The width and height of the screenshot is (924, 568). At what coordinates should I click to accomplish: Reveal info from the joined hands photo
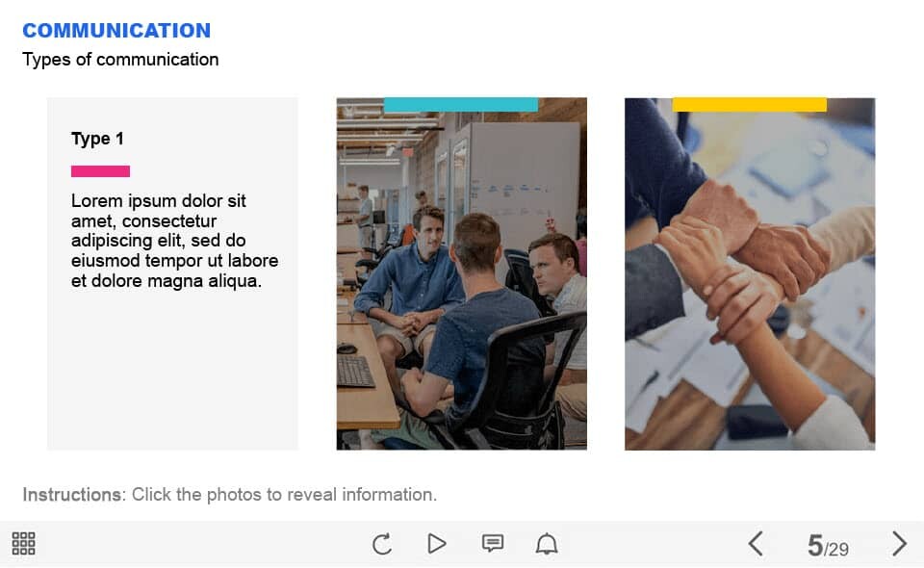point(750,274)
